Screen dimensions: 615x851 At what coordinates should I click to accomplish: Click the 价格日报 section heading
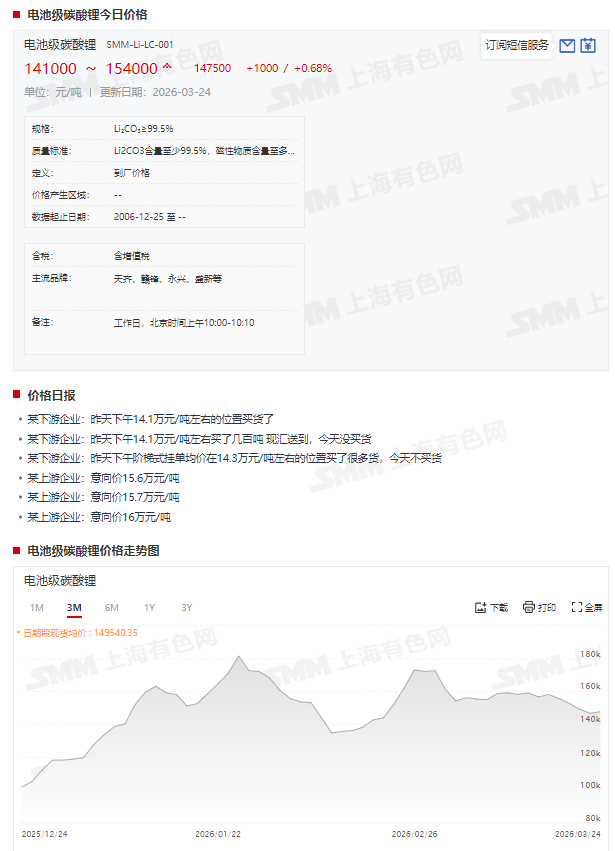pos(52,396)
